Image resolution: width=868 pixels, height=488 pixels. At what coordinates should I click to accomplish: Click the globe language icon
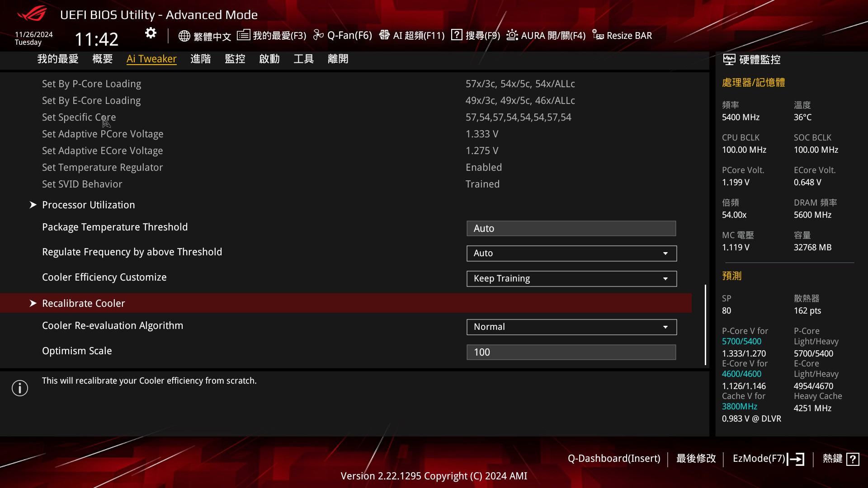(x=184, y=36)
